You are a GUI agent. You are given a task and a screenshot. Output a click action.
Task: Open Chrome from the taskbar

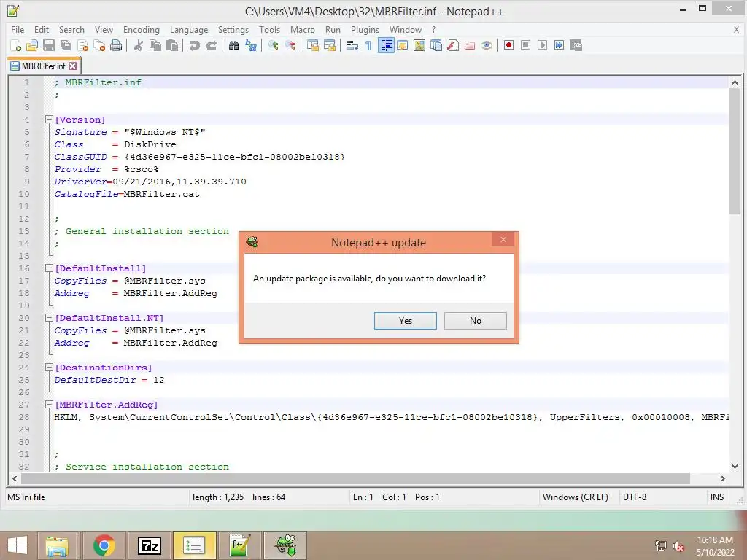pos(104,545)
